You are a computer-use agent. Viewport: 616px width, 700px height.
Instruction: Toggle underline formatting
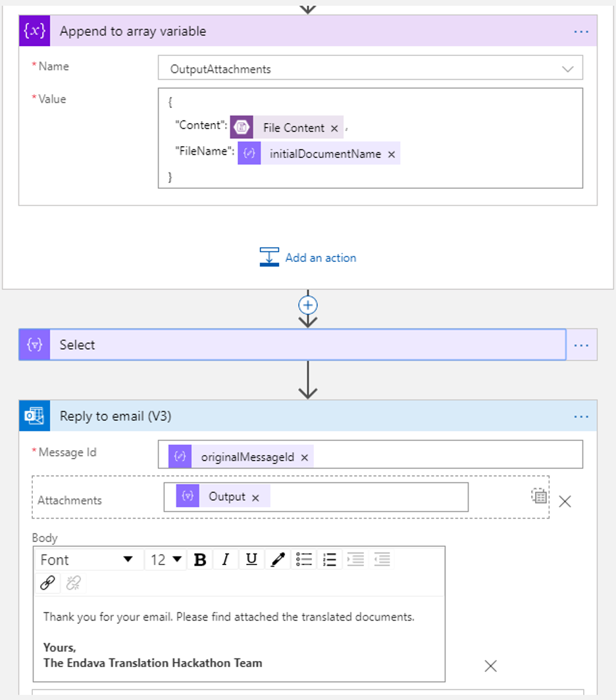point(251,559)
